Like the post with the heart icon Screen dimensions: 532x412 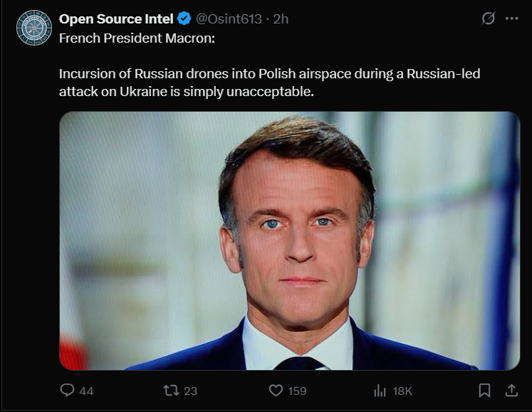pos(276,390)
